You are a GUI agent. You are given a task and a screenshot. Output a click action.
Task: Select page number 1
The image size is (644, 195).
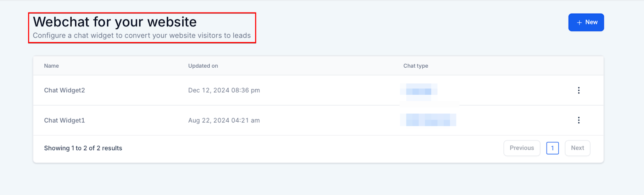[552, 148]
